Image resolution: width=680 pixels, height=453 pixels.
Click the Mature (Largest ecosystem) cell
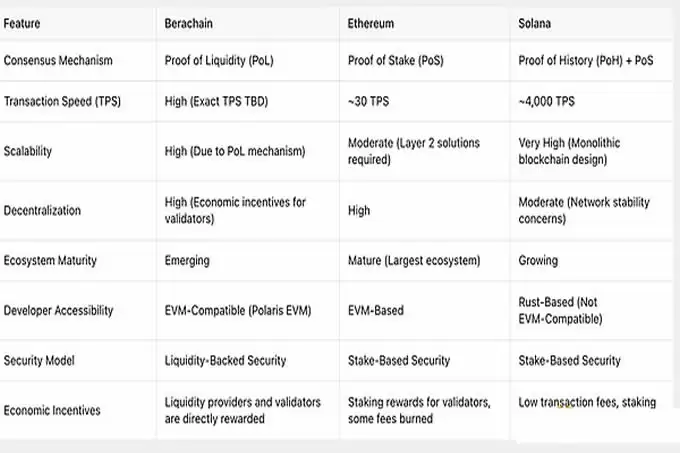tap(414, 261)
